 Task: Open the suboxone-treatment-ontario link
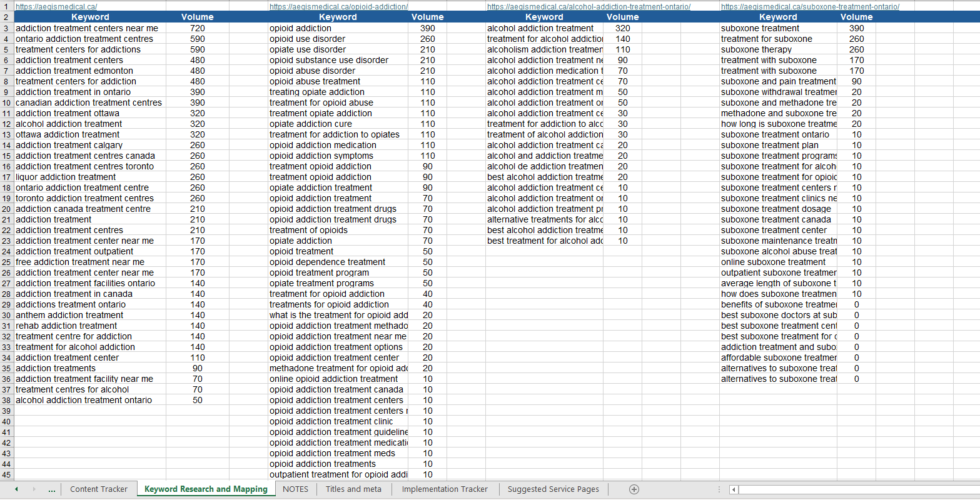pos(810,6)
